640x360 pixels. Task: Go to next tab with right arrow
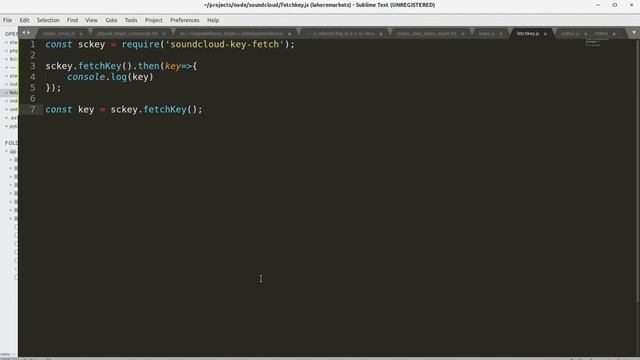click(29, 33)
